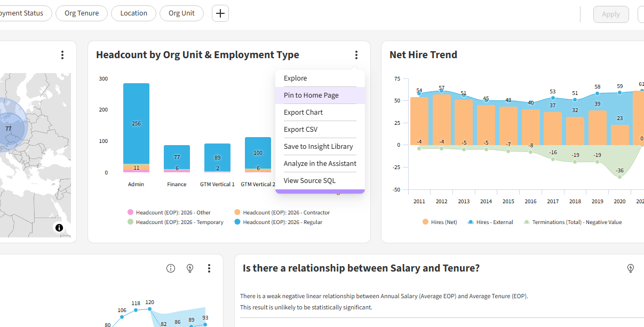Toggle the Contractor headcount legend series
Viewport: 644px width, 327px height.
(286, 212)
